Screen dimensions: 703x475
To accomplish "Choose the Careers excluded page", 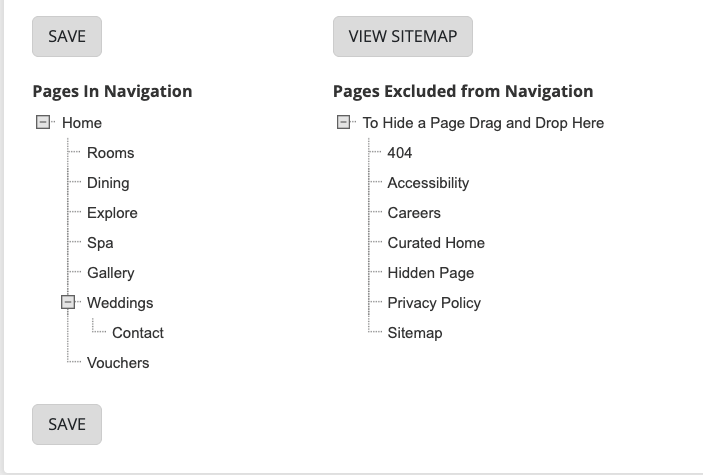I will 414,213.
